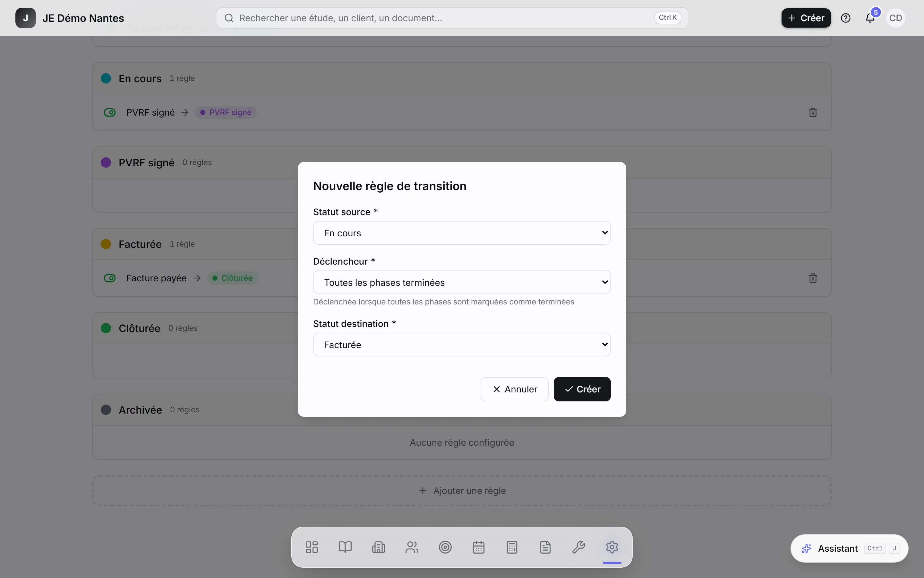This screenshot has height=578, width=924.
Task: Confirm the new rule with dialog Créer button
Action: click(x=582, y=389)
